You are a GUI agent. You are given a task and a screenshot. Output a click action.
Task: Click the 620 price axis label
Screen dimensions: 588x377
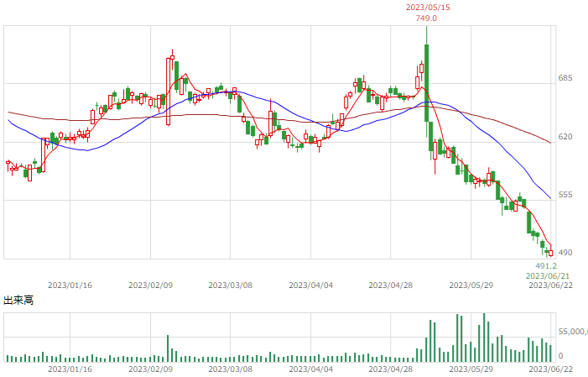point(565,136)
